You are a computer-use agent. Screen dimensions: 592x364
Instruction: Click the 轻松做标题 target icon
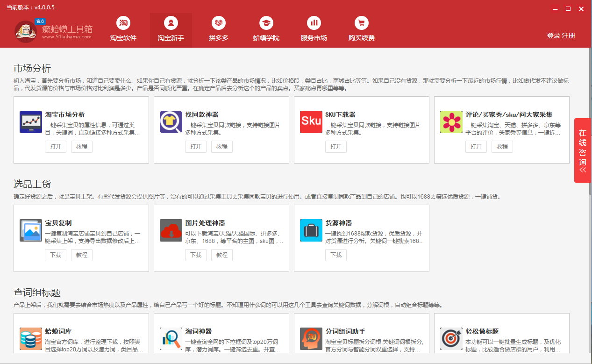pyautogui.click(x=451, y=339)
